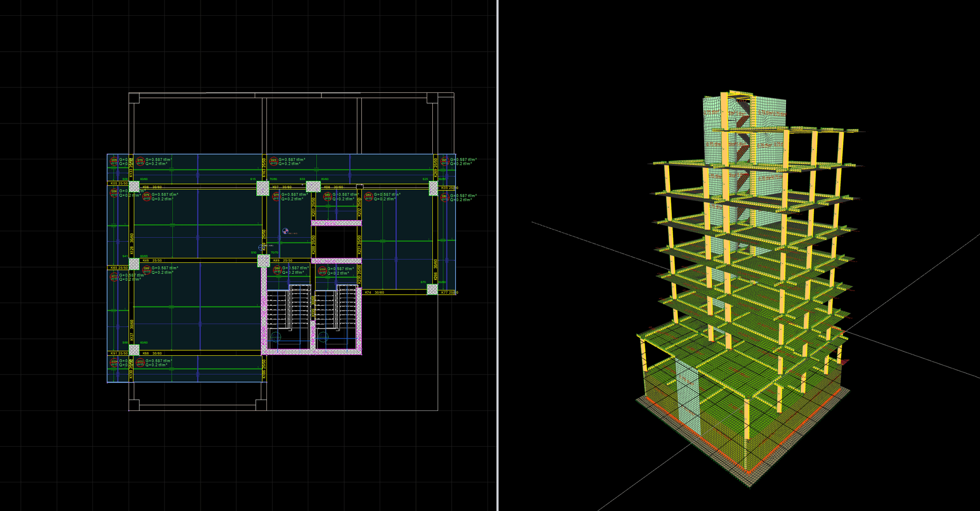Click beam label K07 30/60
The height and width of the screenshot is (511, 980).
pyautogui.click(x=282, y=187)
